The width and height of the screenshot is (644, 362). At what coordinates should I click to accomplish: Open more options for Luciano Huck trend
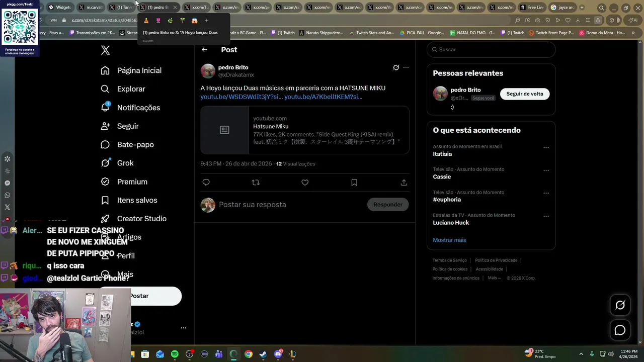[546, 216]
